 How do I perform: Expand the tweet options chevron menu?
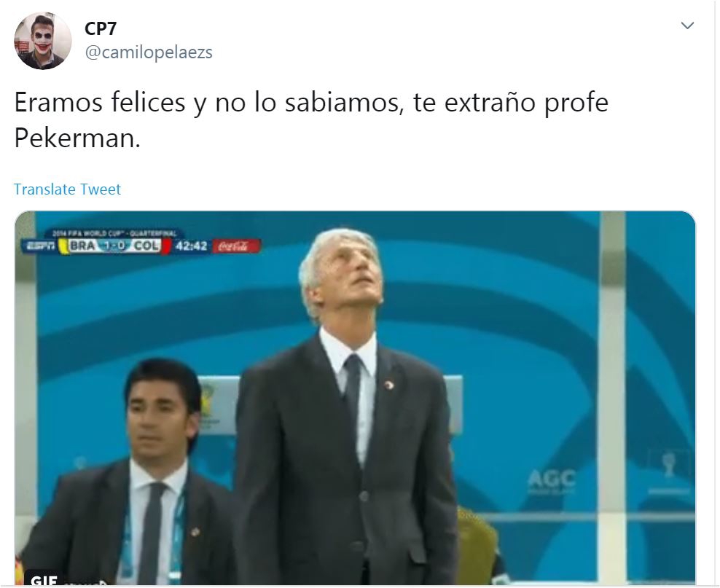pyautogui.click(x=687, y=26)
